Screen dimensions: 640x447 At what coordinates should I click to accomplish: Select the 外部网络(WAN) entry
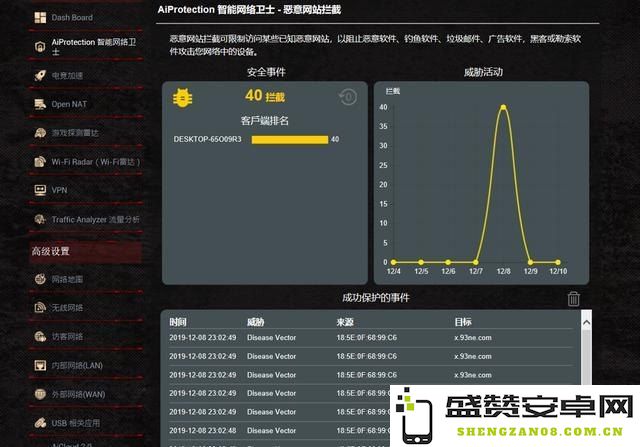(x=78, y=394)
